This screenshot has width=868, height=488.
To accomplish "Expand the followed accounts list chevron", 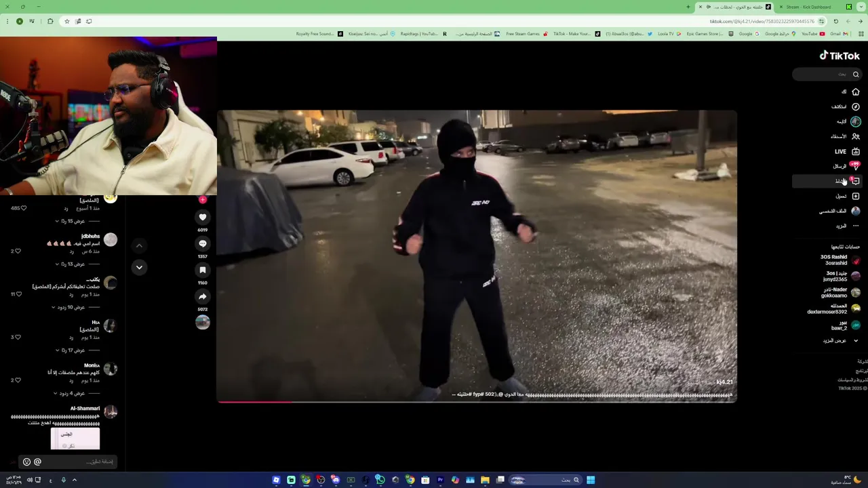I will click(856, 340).
